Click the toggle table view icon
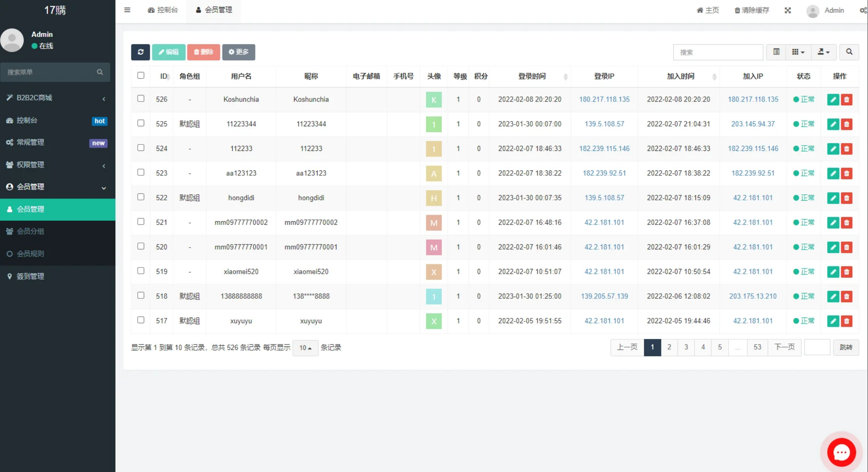 (x=776, y=52)
